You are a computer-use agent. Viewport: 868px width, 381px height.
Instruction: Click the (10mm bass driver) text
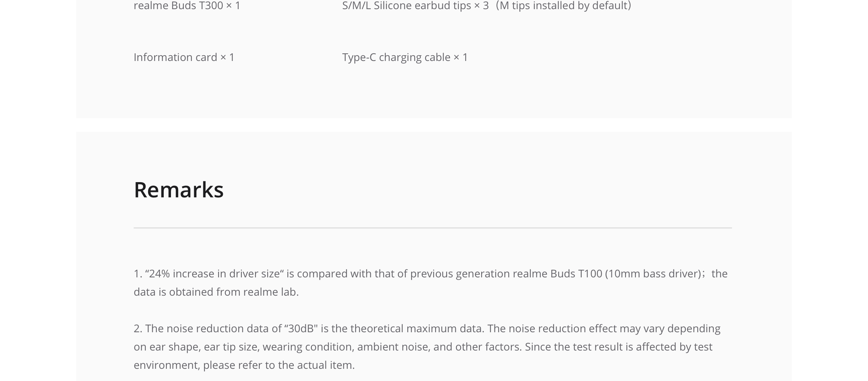653,274
